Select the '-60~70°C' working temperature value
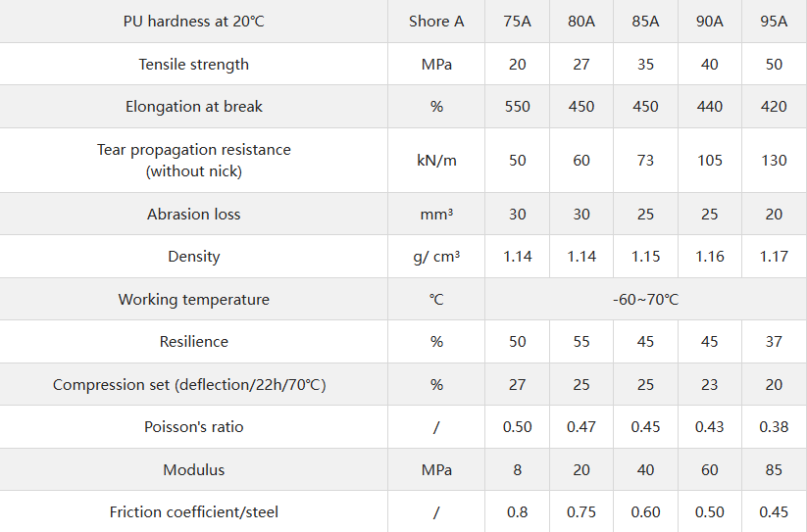Screen dimensions: 807x532 [x=645, y=300]
